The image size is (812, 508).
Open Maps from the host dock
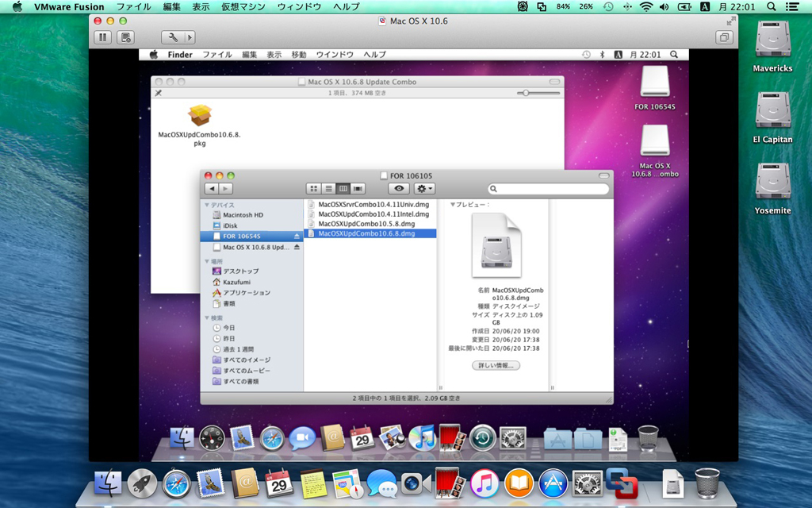pyautogui.click(x=347, y=484)
